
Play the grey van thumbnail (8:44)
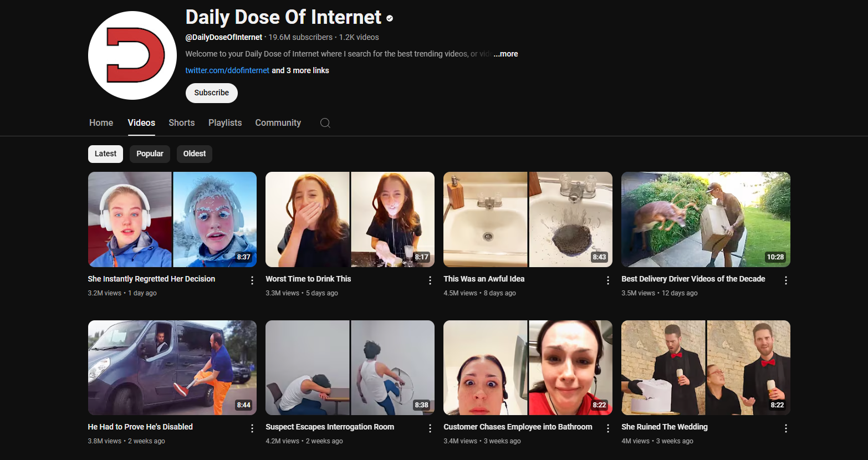(x=172, y=367)
